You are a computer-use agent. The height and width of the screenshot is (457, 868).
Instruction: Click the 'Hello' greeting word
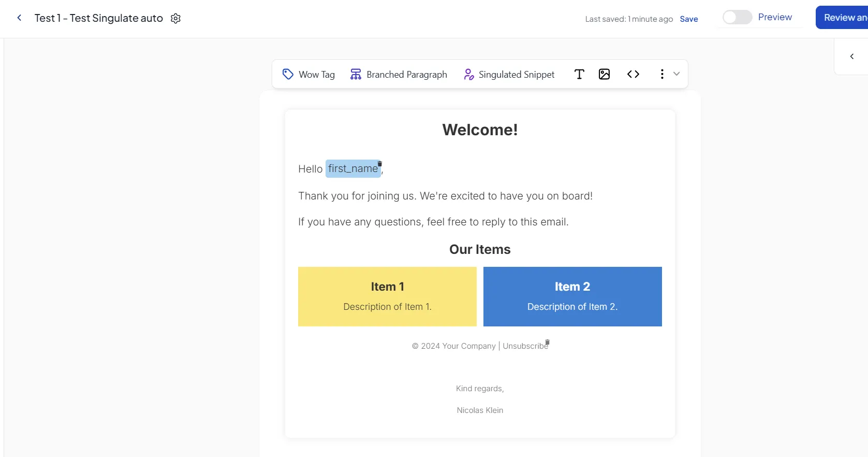(310, 169)
